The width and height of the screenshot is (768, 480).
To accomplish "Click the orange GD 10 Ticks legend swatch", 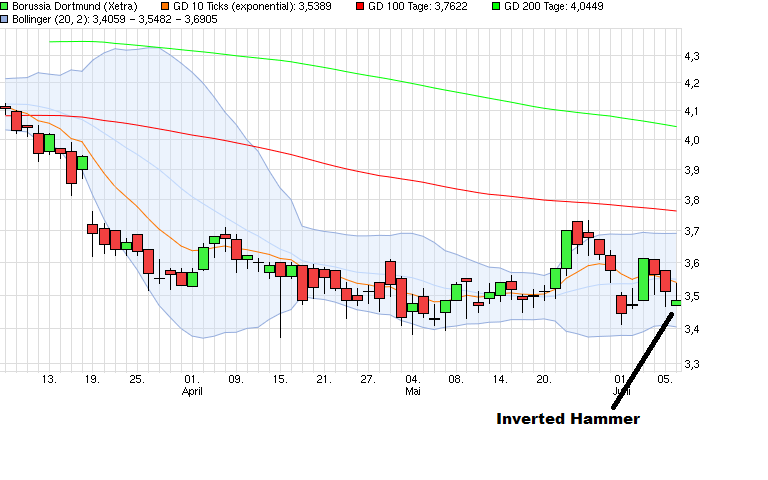I will point(165,6).
